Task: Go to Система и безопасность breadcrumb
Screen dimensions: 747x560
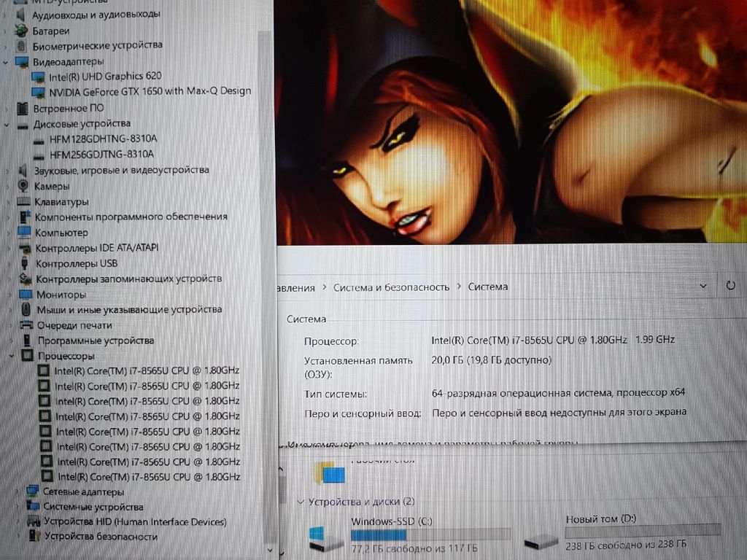Action: [x=391, y=287]
